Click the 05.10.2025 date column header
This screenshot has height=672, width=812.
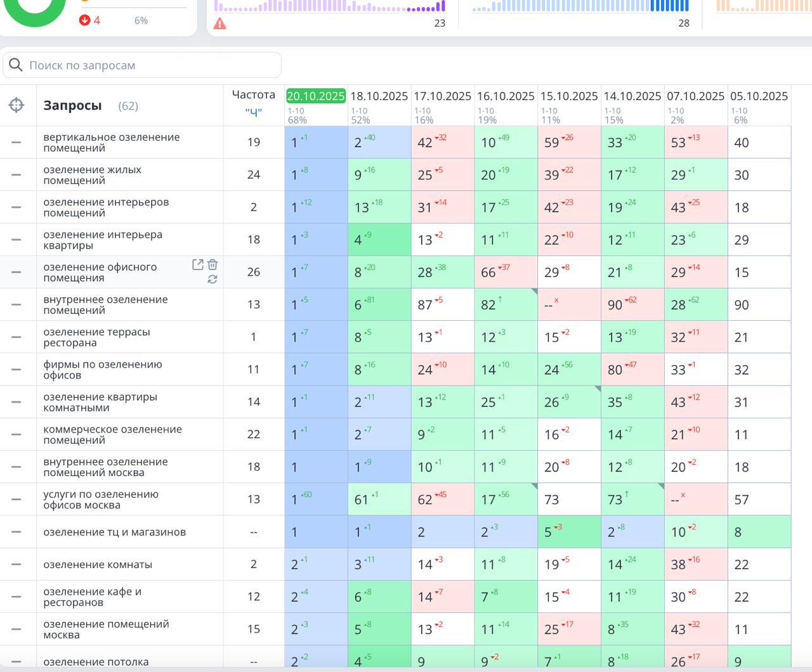pos(759,96)
